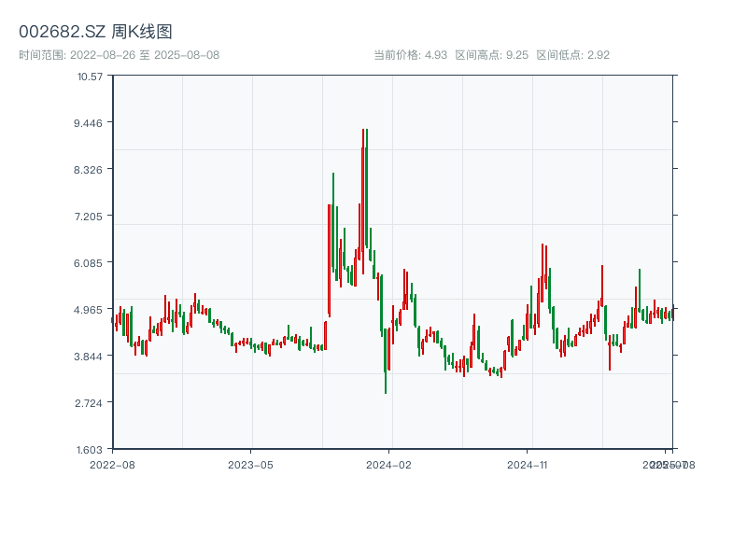
Task: Click the y-axis value 4.965
Action: coord(88,310)
